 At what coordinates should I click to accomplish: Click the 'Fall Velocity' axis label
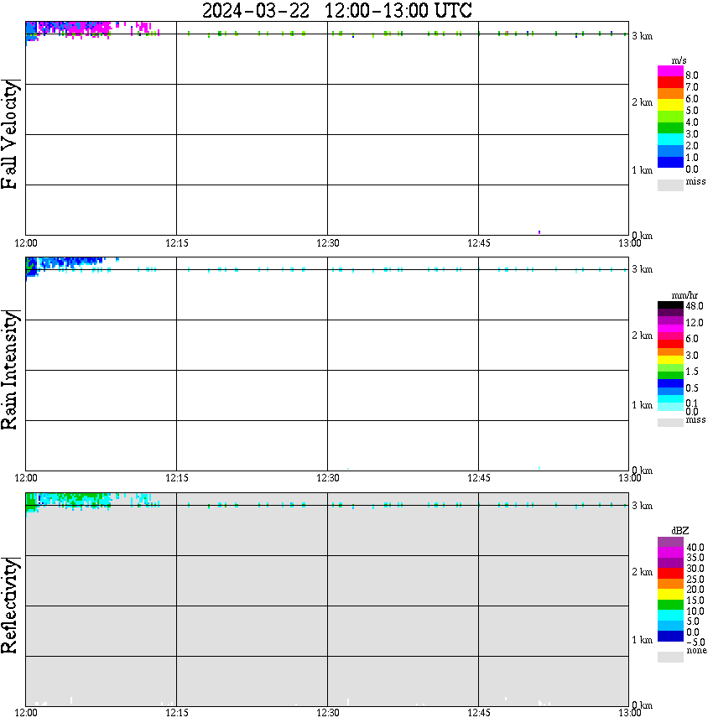coord(9,134)
